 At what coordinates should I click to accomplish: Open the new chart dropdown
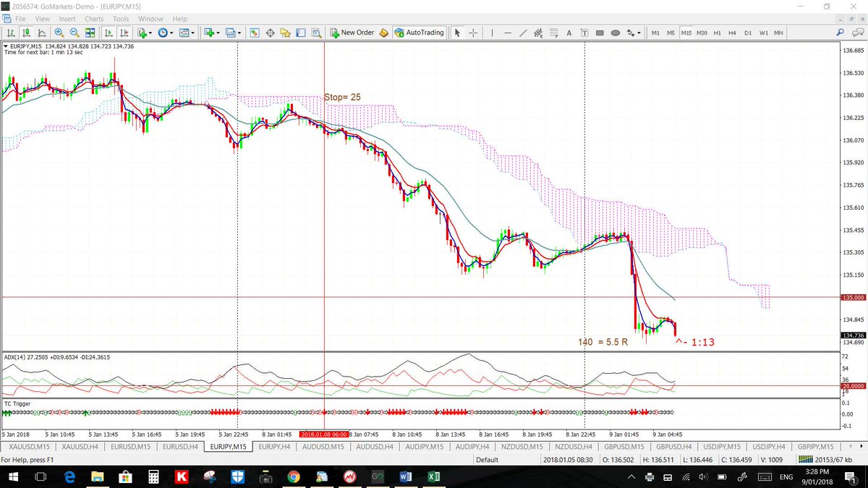(x=212, y=33)
